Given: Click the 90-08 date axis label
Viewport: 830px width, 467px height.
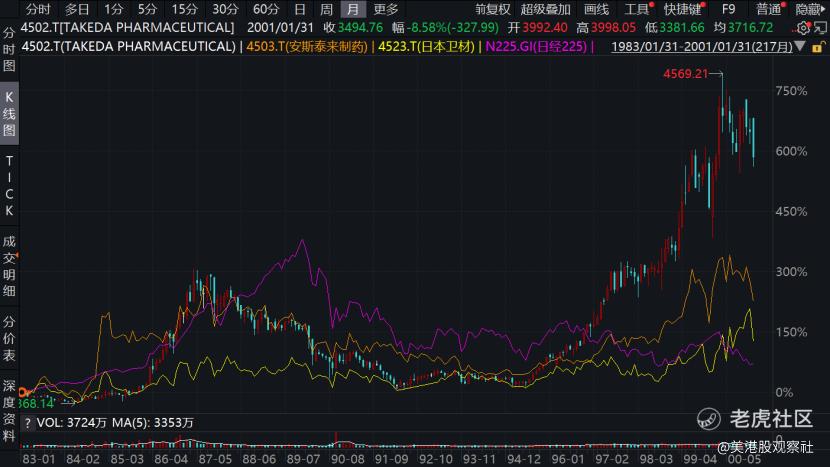Looking at the screenshot, I should [x=347, y=459].
